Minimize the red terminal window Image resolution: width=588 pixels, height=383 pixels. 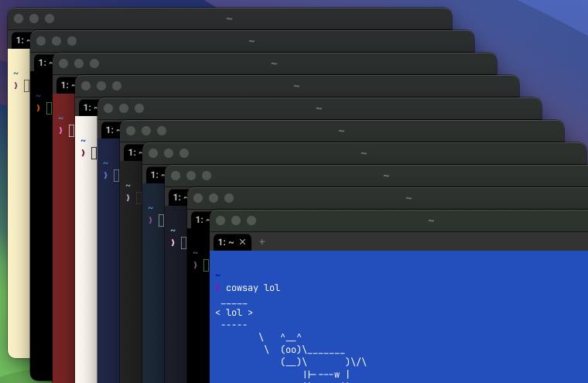click(x=79, y=63)
